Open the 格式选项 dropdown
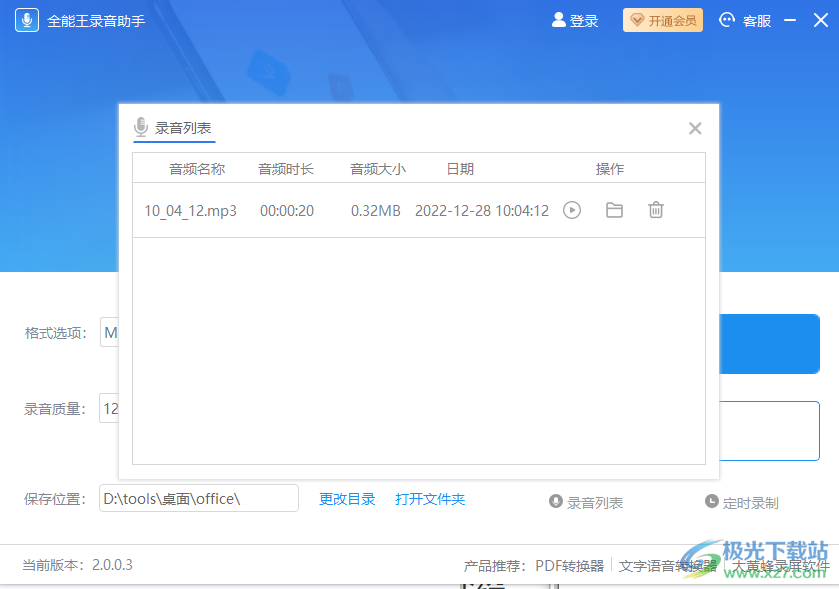 (110, 332)
